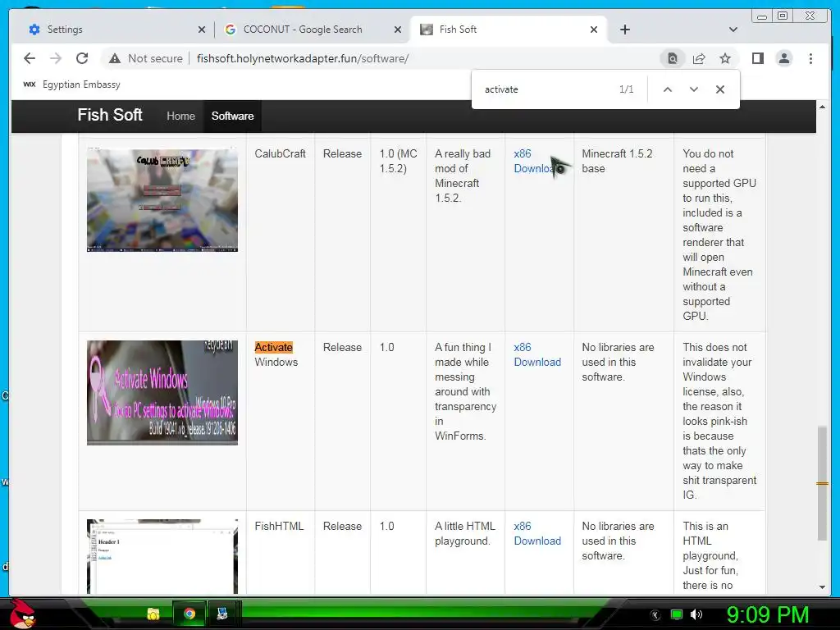Close the find bar
Image resolution: width=840 pixels, height=630 pixels.
tap(720, 89)
